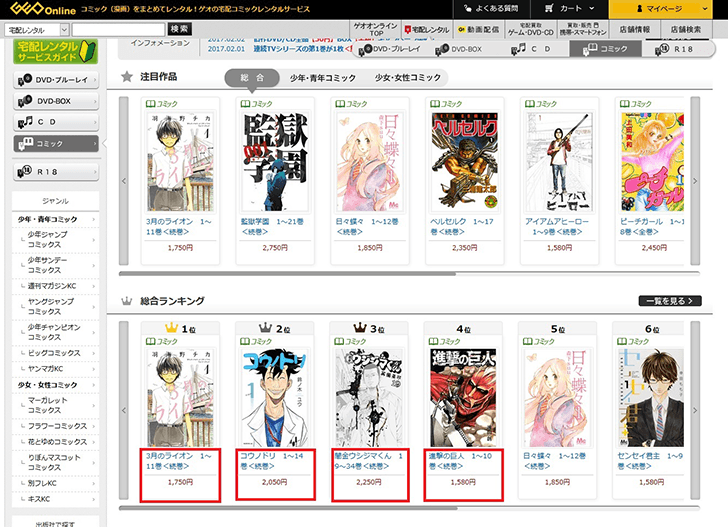Open 店舗情報 nav item
Image resolution: width=728 pixels, height=527 pixels.
634,29
